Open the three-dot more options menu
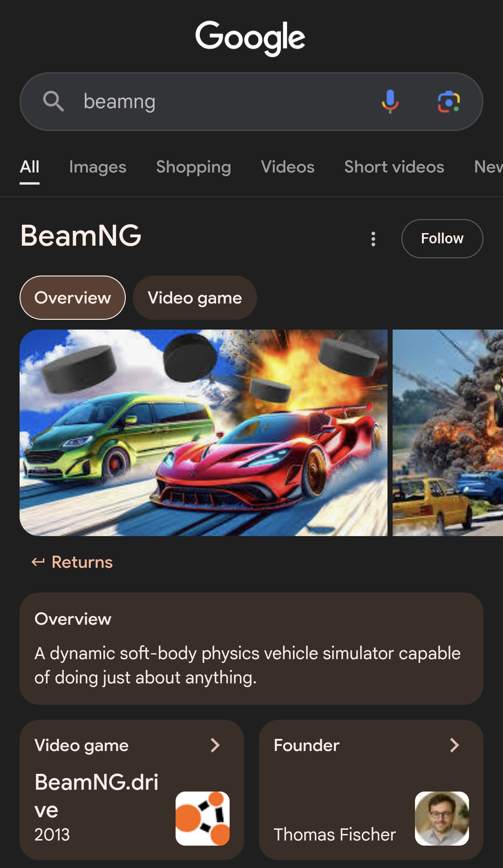The width and height of the screenshot is (503, 868). point(373,239)
